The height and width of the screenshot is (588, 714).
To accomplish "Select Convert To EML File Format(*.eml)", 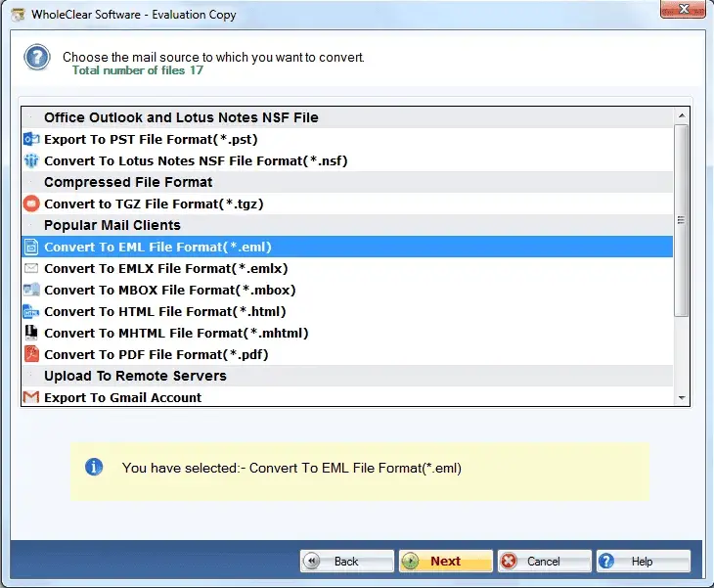I will coord(347,247).
